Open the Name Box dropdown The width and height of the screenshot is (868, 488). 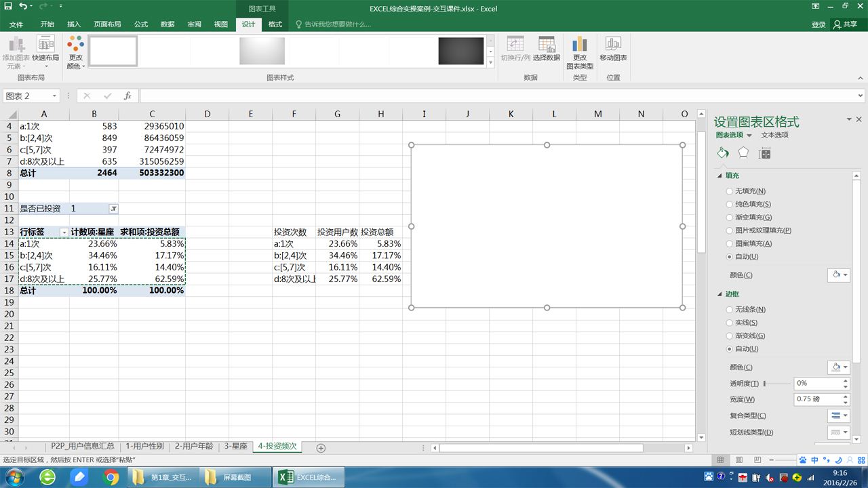click(x=54, y=96)
